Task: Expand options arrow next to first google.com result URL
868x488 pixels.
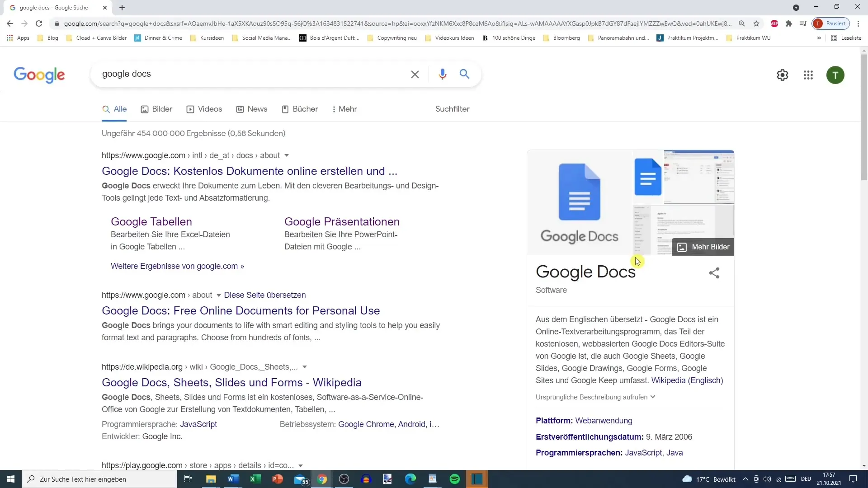Action: pyautogui.click(x=286, y=155)
